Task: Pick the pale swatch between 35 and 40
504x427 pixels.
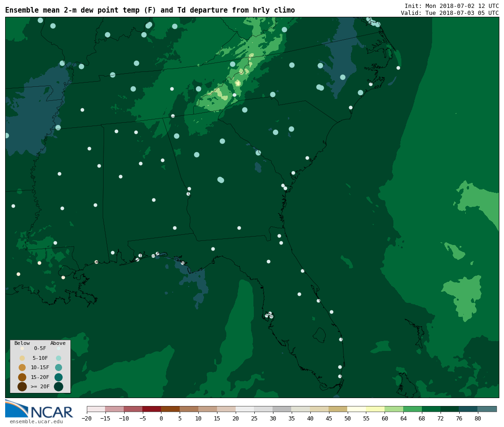Action: click(x=301, y=409)
